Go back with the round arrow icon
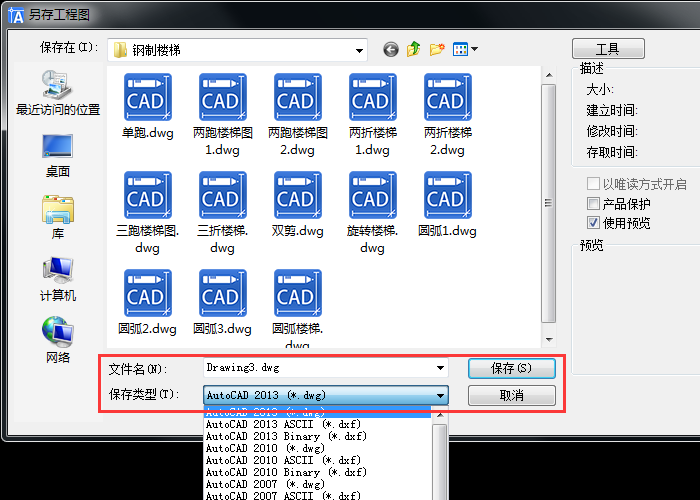The image size is (700, 500). 391,49
